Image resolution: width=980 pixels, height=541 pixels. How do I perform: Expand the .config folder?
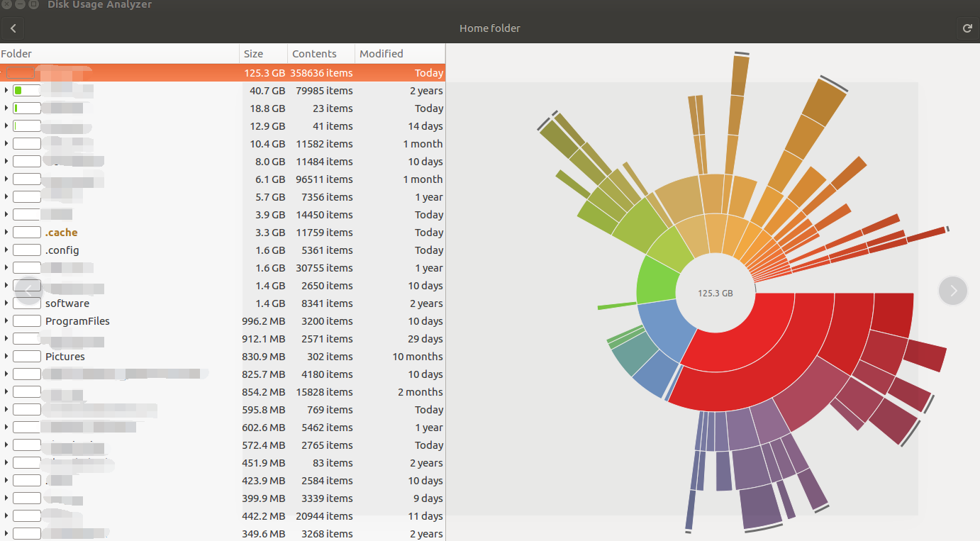click(6, 250)
